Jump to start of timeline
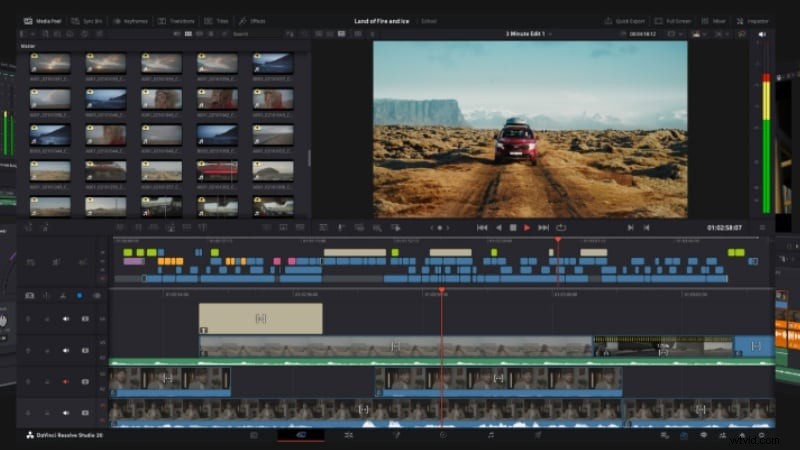Screen dimensions: 800x450 (x=482, y=228)
